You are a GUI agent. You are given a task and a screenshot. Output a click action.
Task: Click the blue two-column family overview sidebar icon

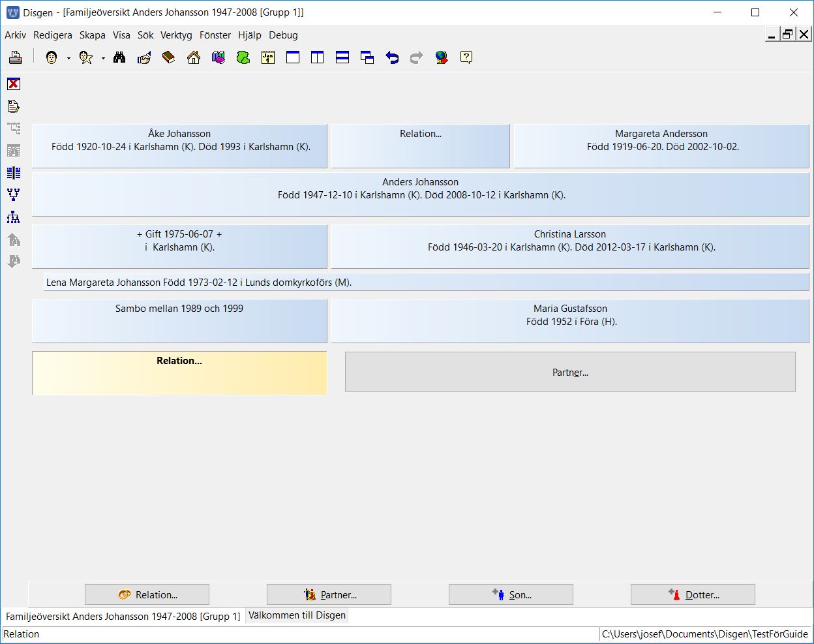(x=14, y=172)
